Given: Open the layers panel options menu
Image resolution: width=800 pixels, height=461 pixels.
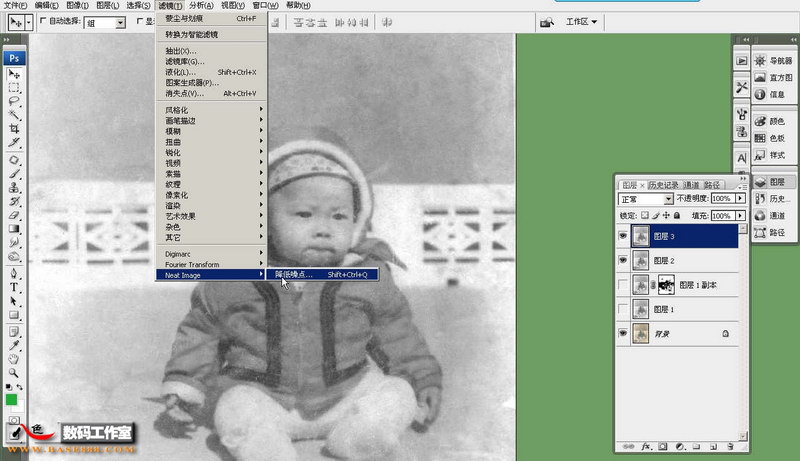Looking at the screenshot, I should (742, 186).
